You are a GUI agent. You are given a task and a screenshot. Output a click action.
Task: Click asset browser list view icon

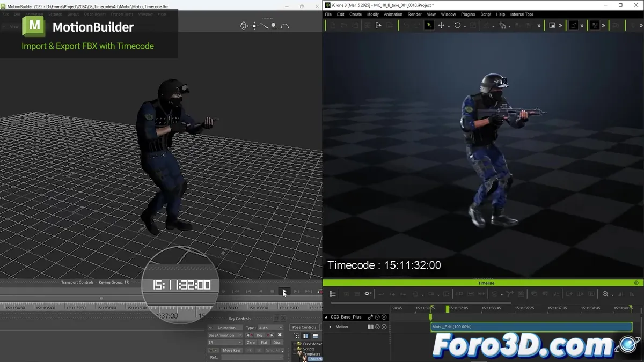(316, 336)
